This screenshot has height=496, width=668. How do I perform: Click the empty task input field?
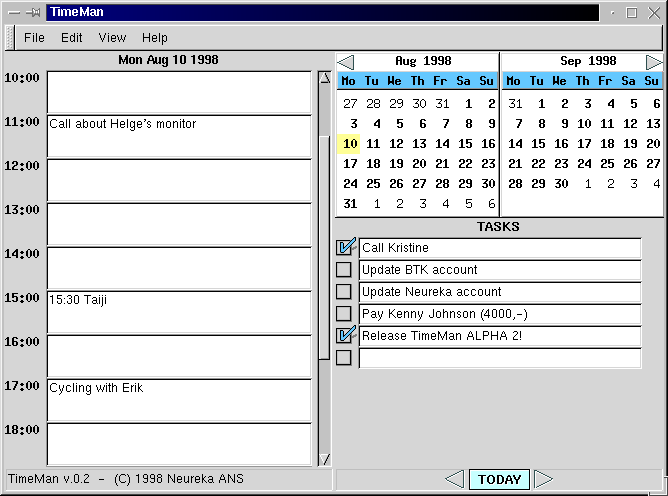(499, 358)
